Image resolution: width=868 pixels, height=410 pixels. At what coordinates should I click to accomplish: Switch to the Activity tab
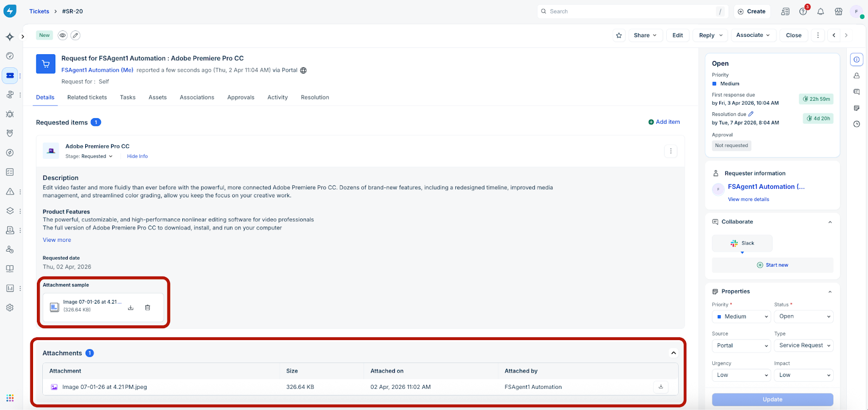tap(277, 98)
